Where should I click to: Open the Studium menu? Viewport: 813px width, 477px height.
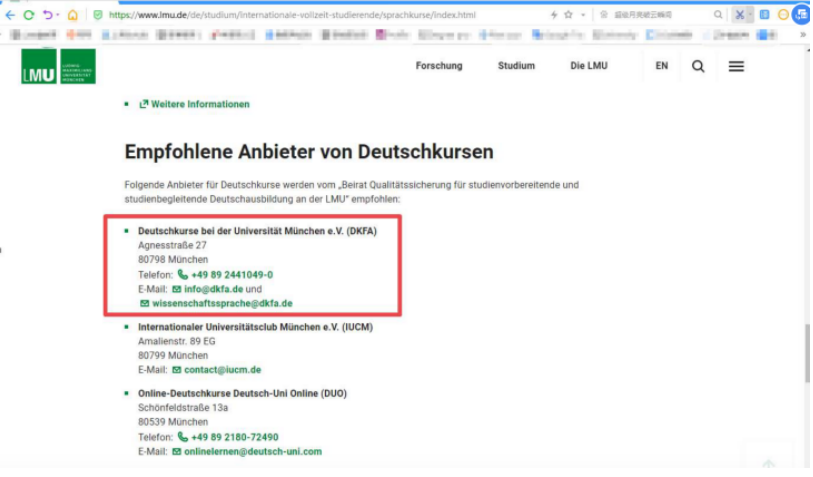[x=517, y=66]
